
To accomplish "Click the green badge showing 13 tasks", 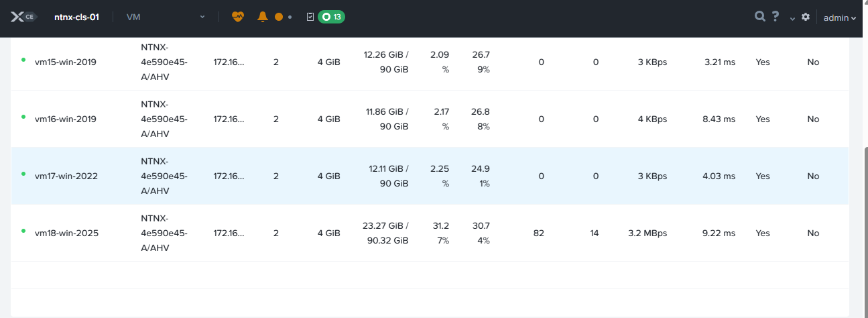I will 332,17.
